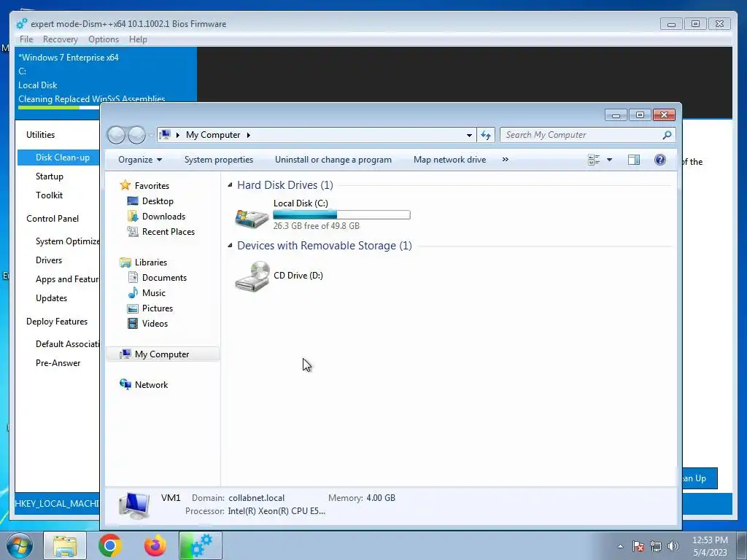The height and width of the screenshot is (560, 747).
Task: Select Disk Clean-up in Dism++ sidebar
Action: tap(58, 157)
